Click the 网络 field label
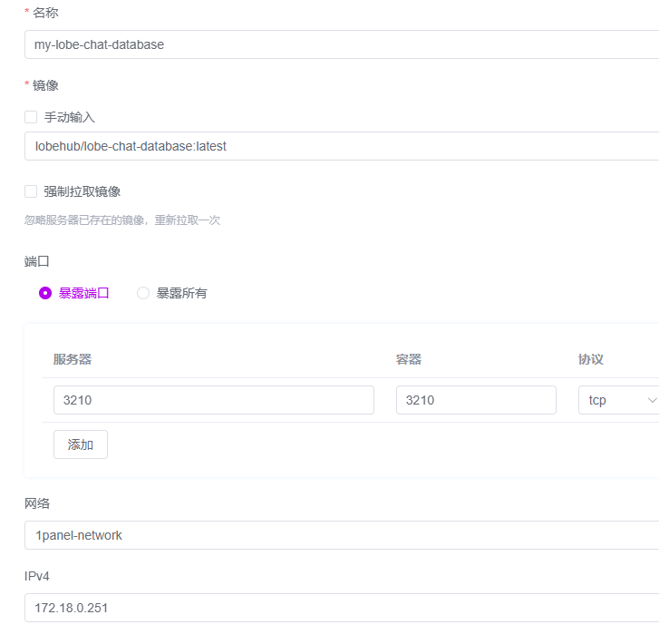Viewport: 659px width, 644px height. (37, 503)
